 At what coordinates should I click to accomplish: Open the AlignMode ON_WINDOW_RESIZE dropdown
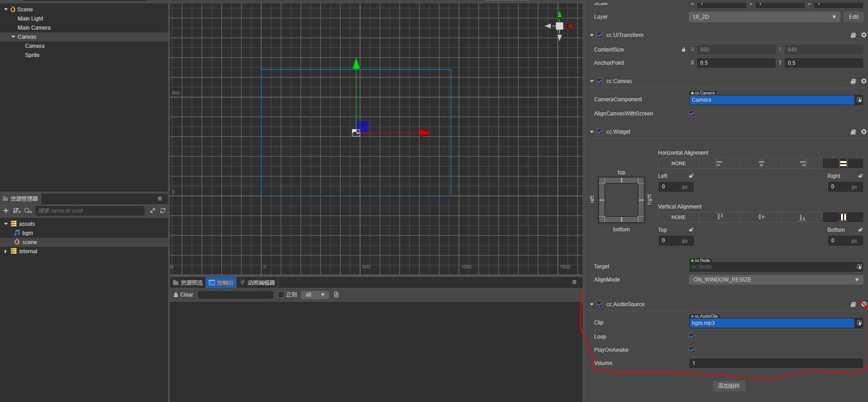[776, 280]
